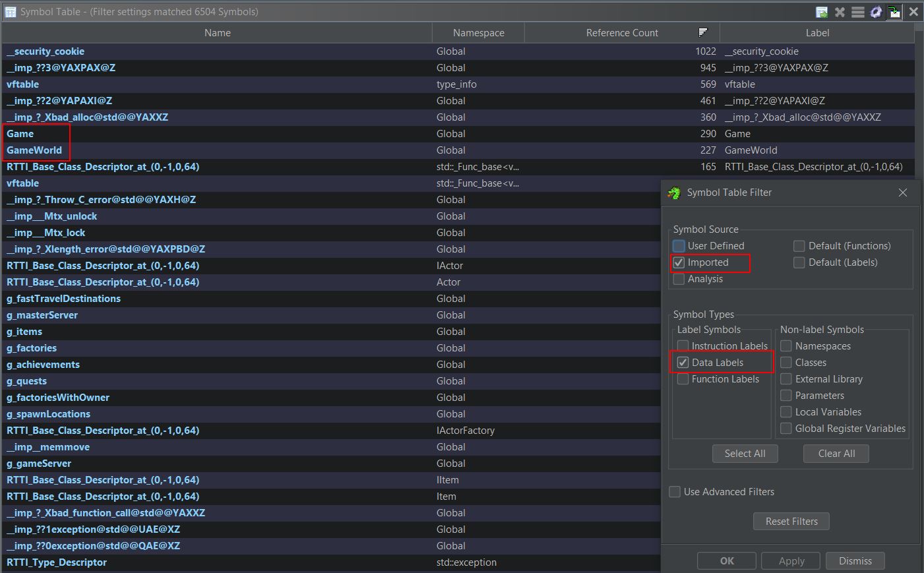
Task: Select the g_gameServer symbol
Action: (x=39, y=464)
